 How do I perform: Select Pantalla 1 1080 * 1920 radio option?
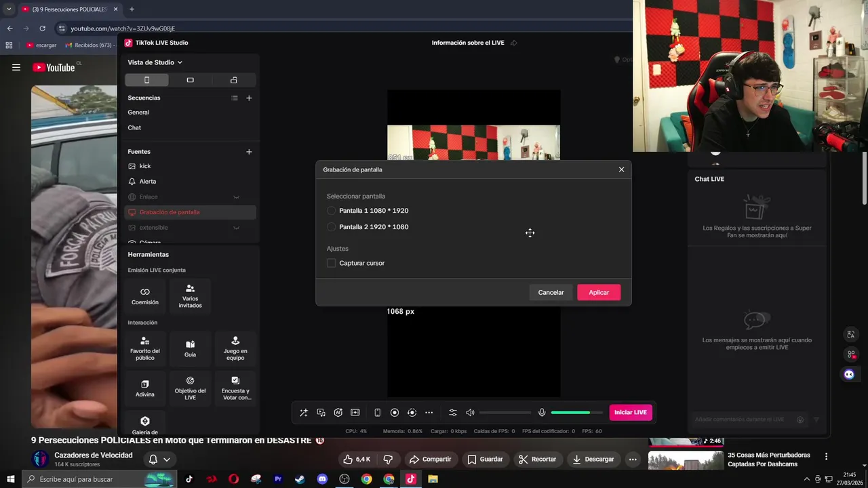(x=331, y=211)
